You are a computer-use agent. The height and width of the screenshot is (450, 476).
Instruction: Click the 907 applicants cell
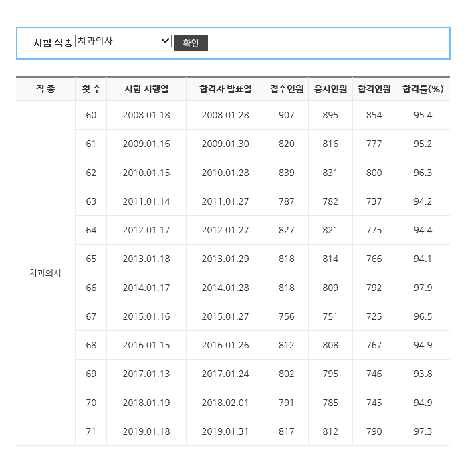point(287,115)
